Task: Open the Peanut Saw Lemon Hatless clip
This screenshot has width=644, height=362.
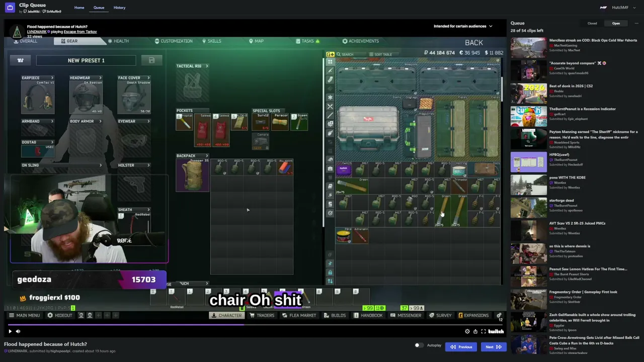Action: 588,269
